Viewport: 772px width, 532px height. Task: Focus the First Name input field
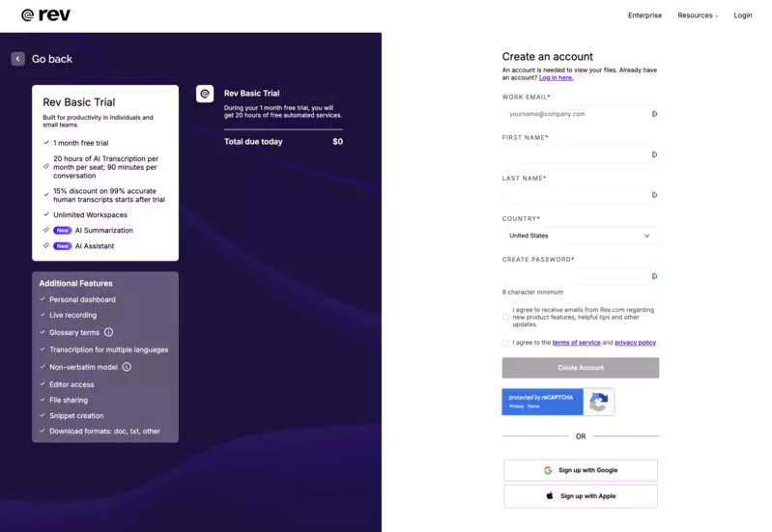[580, 154]
